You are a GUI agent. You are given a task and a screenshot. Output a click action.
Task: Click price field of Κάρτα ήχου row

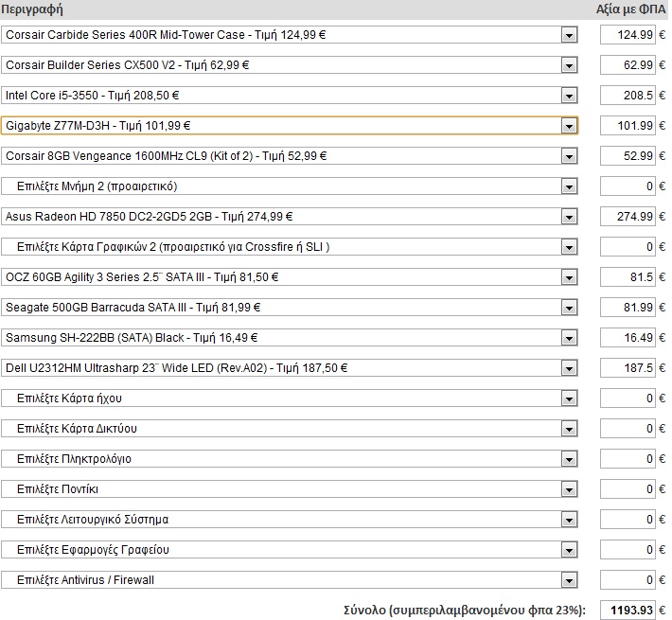click(x=628, y=399)
